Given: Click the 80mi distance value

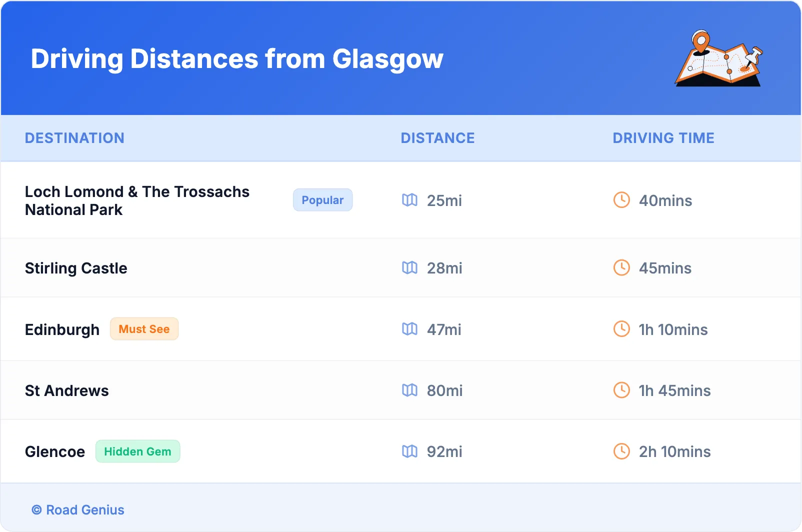Looking at the screenshot, I should tap(444, 390).
